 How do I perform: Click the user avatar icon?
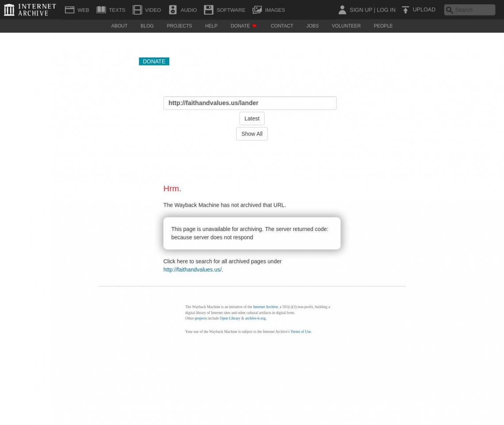click(x=342, y=10)
